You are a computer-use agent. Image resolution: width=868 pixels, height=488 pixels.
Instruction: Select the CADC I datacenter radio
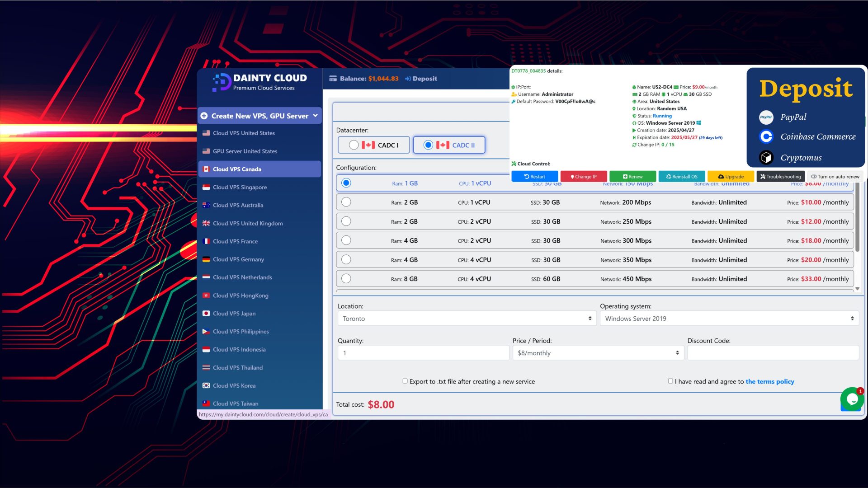(x=354, y=145)
